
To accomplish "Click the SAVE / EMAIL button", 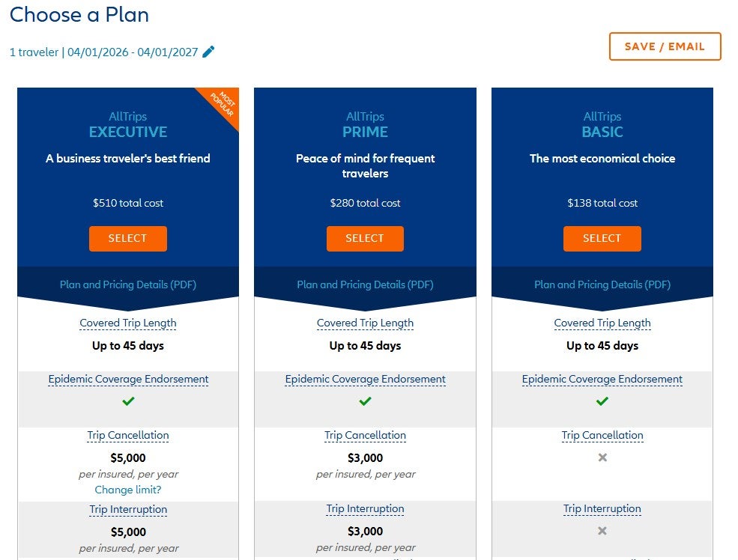I will [x=665, y=46].
